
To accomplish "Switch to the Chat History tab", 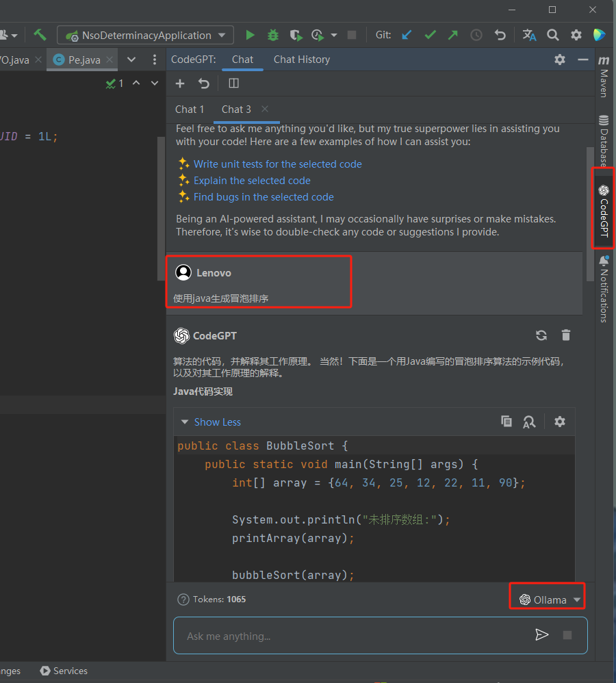I will coord(301,60).
